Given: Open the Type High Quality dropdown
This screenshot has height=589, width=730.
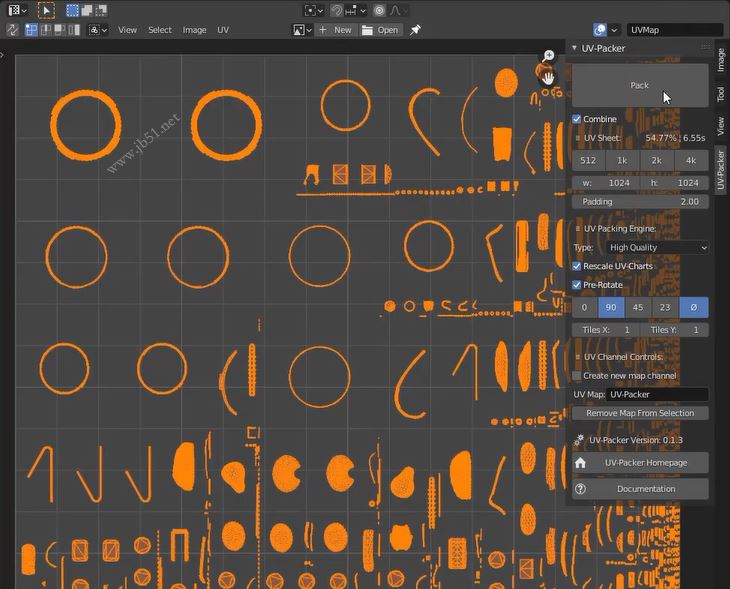Looking at the screenshot, I should pyautogui.click(x=657, y=248).
